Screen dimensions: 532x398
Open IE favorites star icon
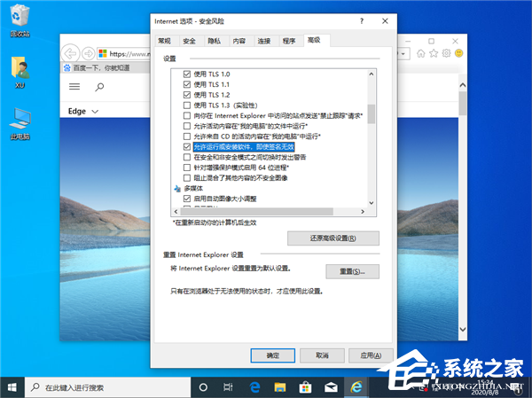434,53
